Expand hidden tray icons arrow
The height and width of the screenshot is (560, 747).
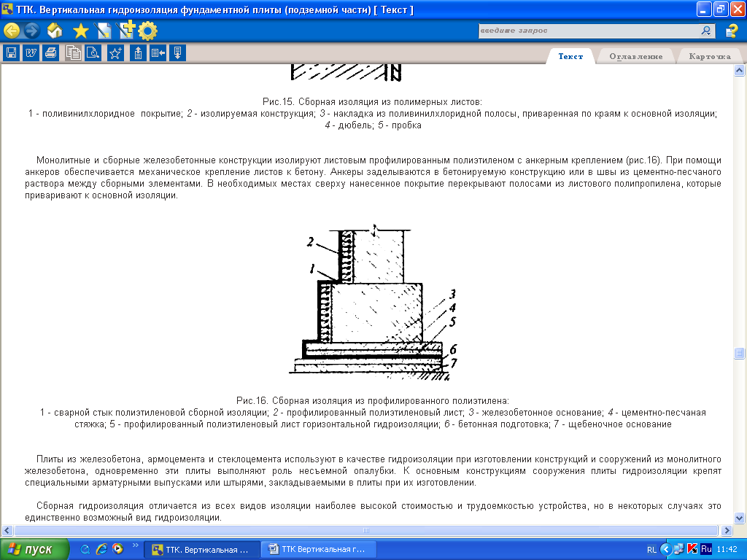click(665, 550)
